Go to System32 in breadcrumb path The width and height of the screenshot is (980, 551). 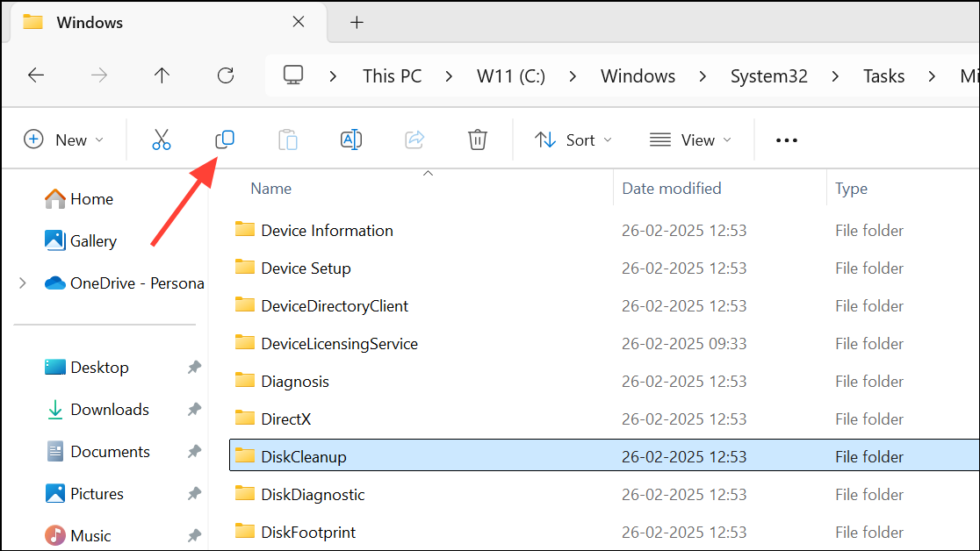(768, 76)
